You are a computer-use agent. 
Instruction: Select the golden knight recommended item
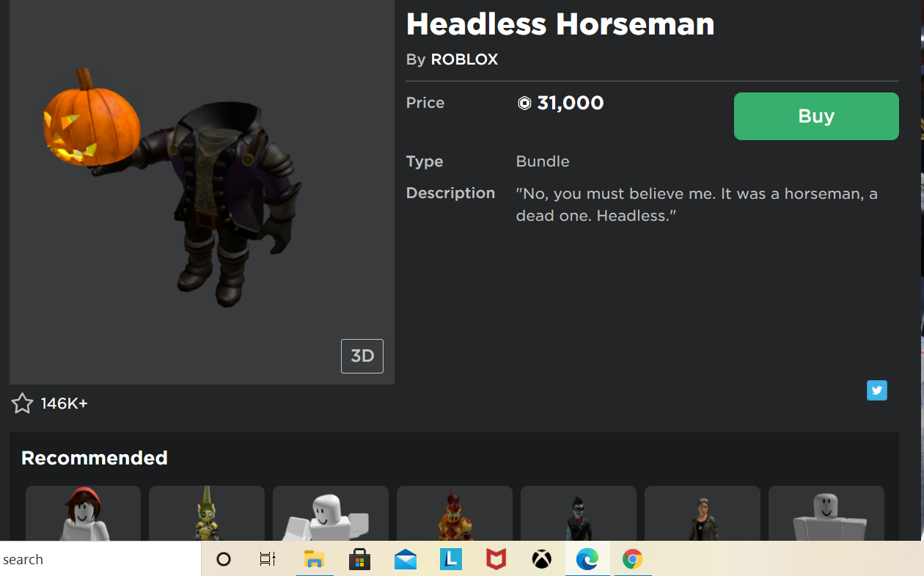click(207, 514)
